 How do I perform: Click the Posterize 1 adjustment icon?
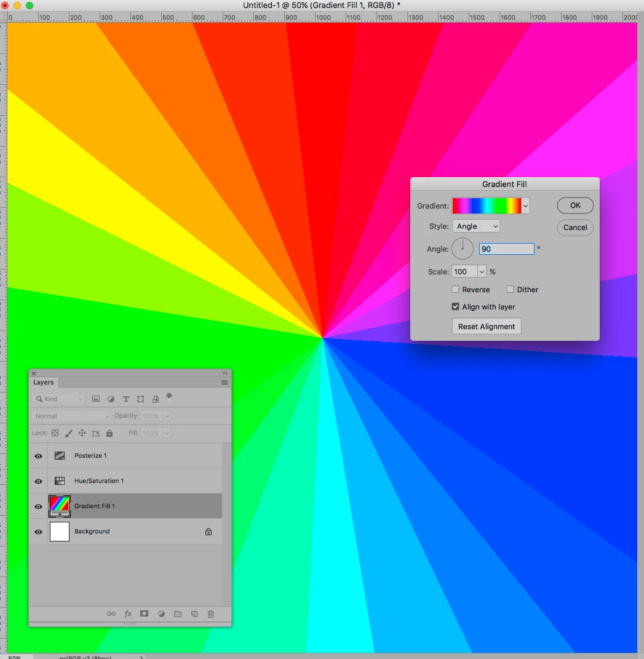tap(60, 455)
